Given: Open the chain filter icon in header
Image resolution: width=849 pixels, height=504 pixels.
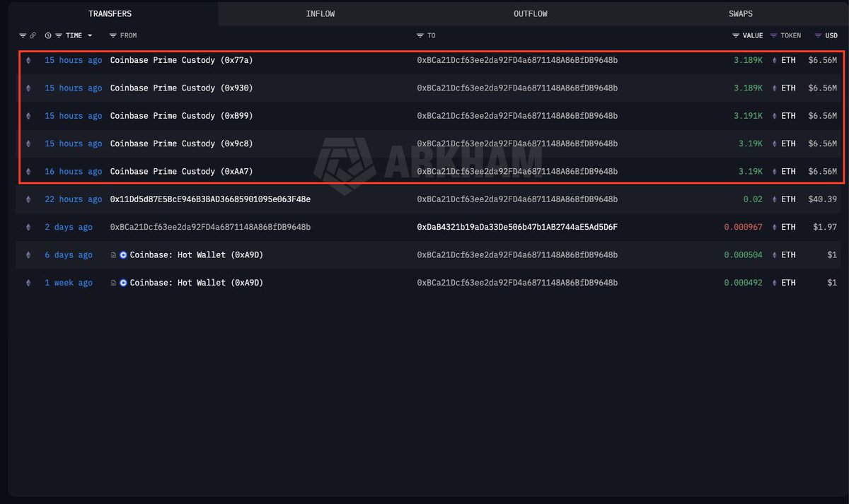Looking at the screenshot, I should click(x=23, y=35).
